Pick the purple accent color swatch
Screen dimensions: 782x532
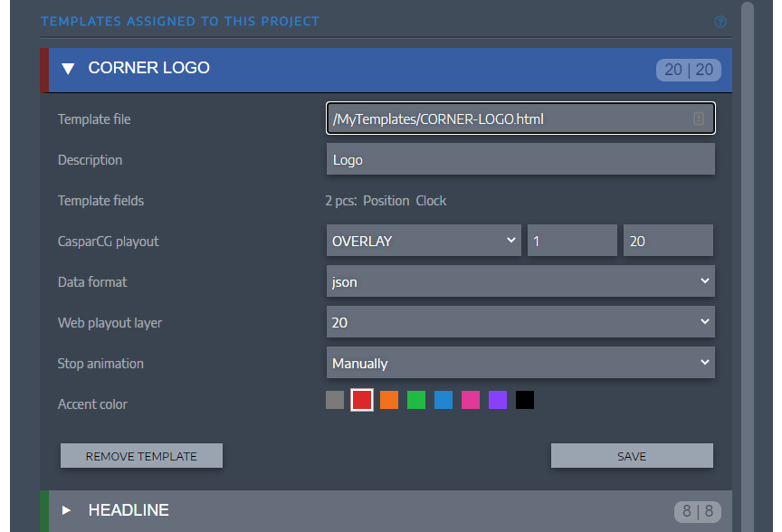point(498,400)
